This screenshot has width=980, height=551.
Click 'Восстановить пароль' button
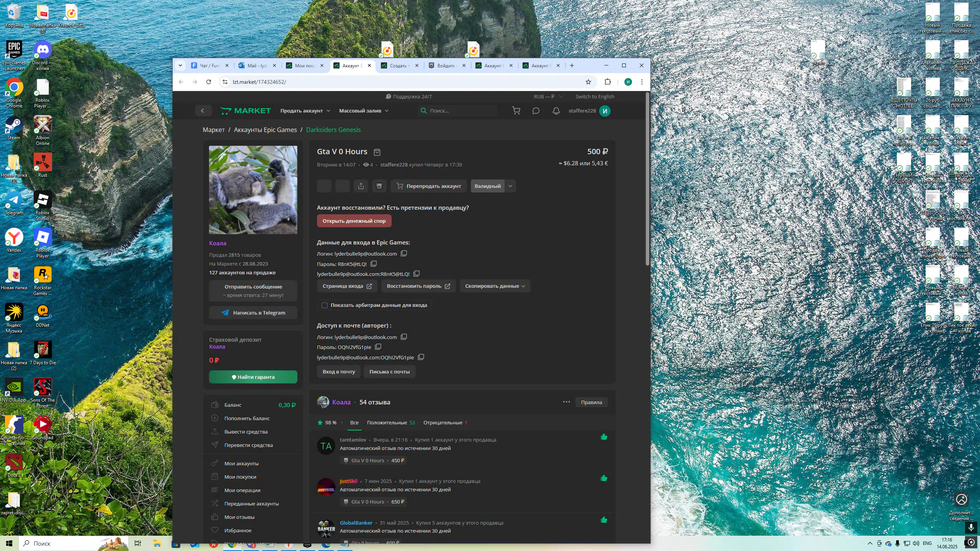(418, 286)
